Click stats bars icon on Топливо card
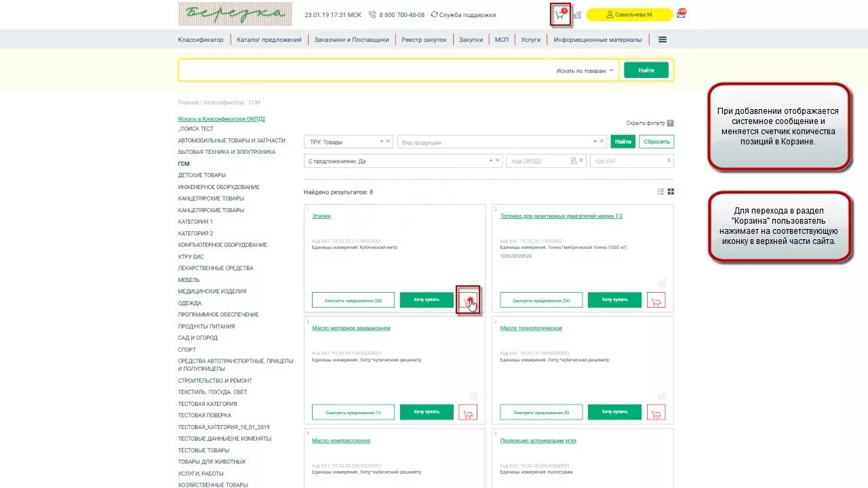Viewport: 868px width, 488px height. click(x=662, y=282)
